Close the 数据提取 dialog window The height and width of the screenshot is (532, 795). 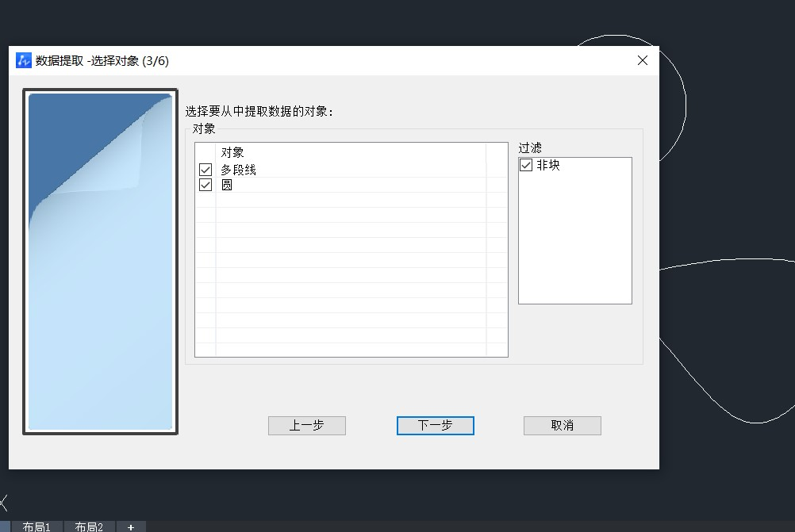(x=643, y=60)
